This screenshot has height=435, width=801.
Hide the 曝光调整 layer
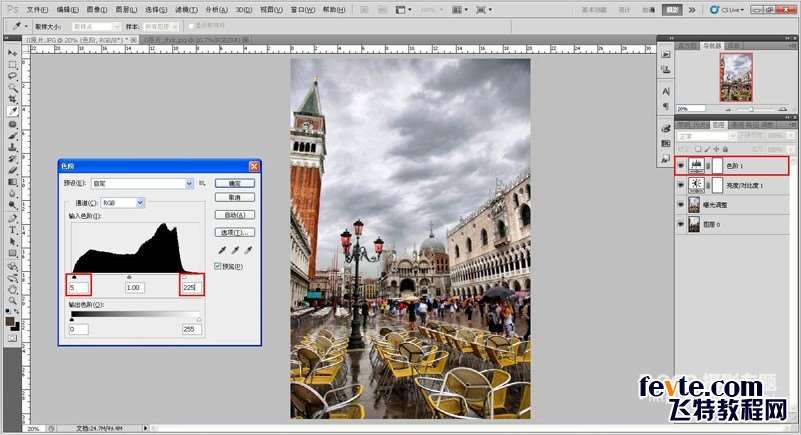click(680, 204)
